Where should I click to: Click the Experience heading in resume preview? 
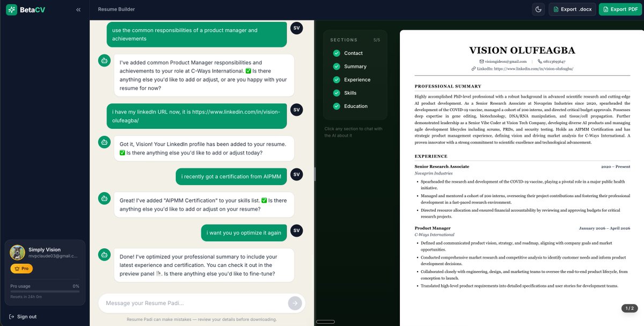[x=431, y=156]
